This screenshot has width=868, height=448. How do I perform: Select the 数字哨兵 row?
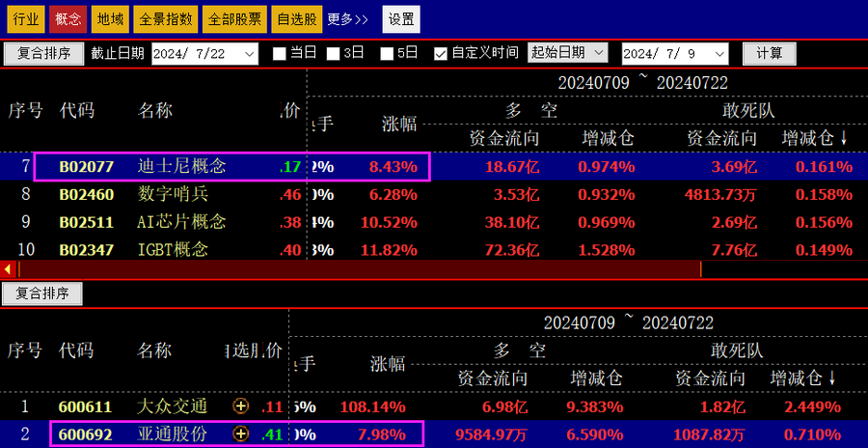tap(434, 194)
